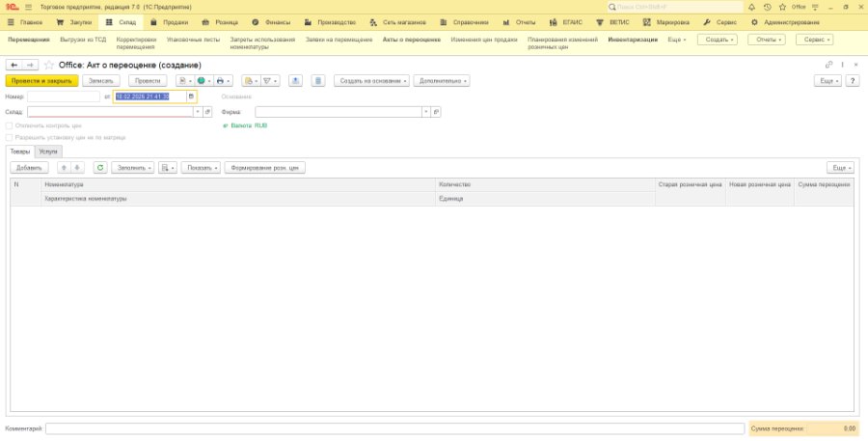
Task: Switch to the Товары tab
Action: click(20, 152)
